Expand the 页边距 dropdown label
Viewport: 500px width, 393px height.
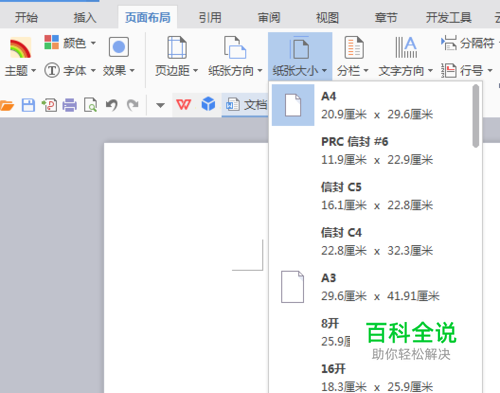point(177,70)
